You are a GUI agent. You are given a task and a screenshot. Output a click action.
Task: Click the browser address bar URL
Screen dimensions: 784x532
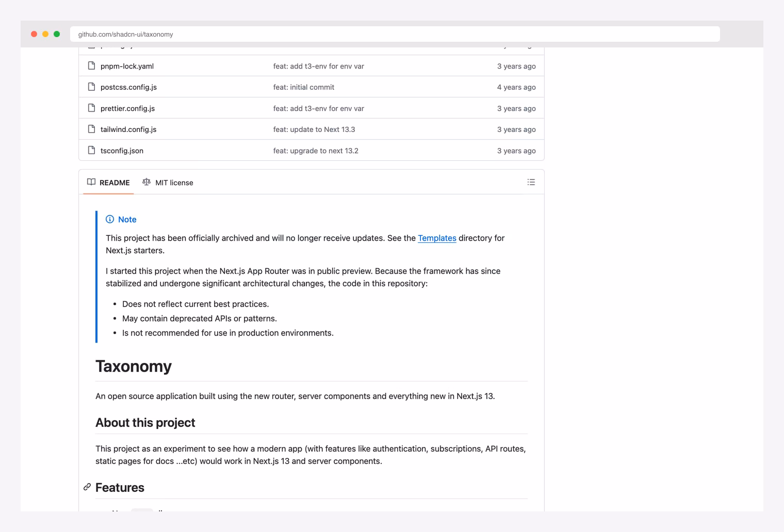[x=395, y=34]
